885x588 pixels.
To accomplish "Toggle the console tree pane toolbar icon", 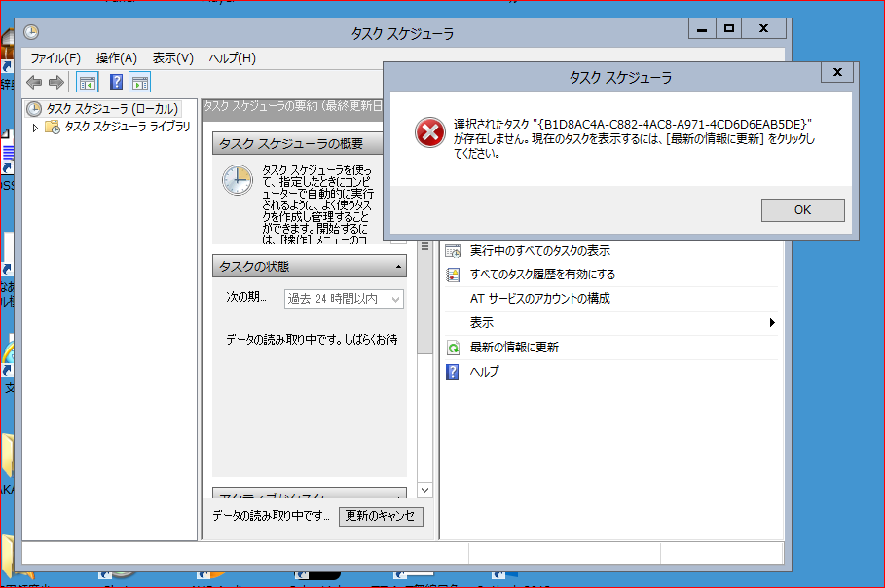I will (x=88, y=81).
